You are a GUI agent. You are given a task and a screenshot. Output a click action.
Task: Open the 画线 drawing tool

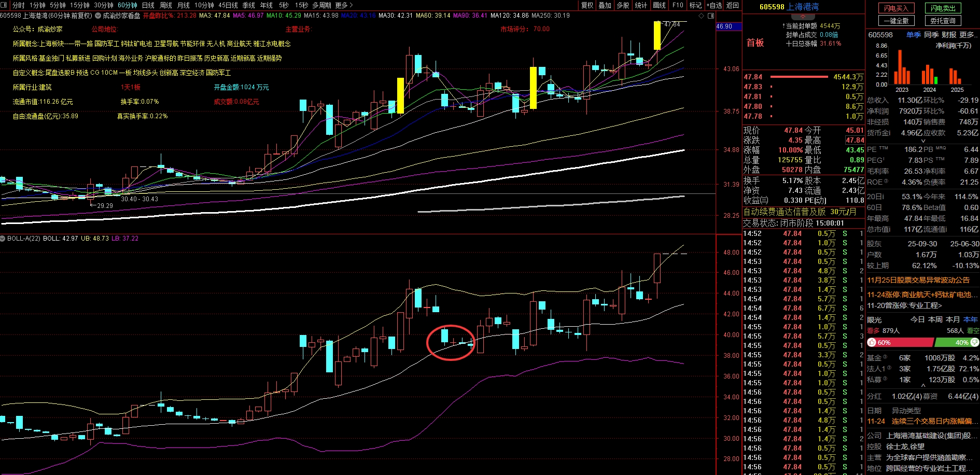pos(659,5)
